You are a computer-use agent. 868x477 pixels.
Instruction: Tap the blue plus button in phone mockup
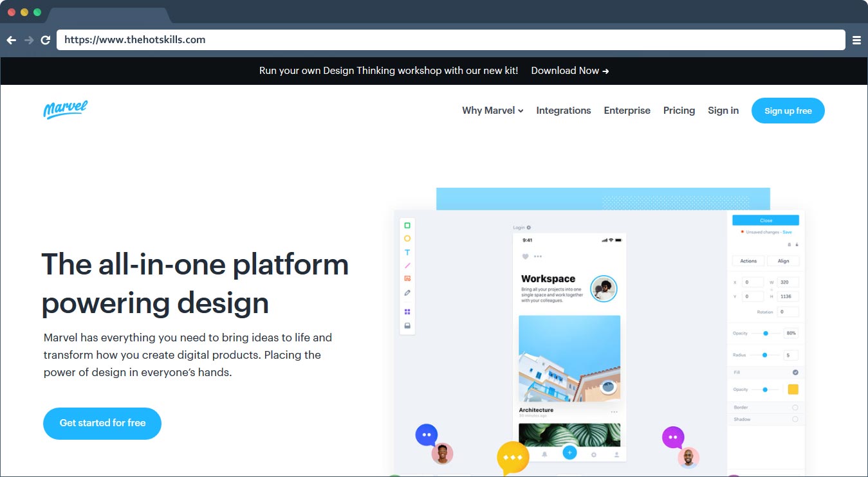tap(569, 453)
